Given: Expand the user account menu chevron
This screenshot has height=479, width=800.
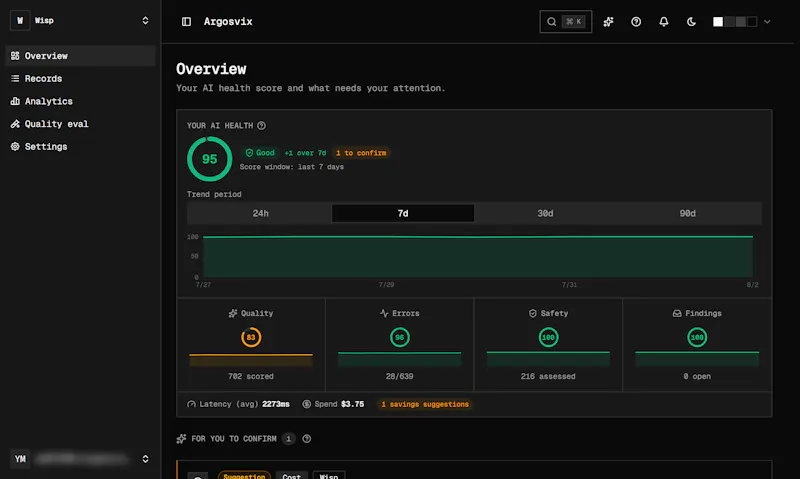Looking at the screenshot, I should tap(145, 459).
